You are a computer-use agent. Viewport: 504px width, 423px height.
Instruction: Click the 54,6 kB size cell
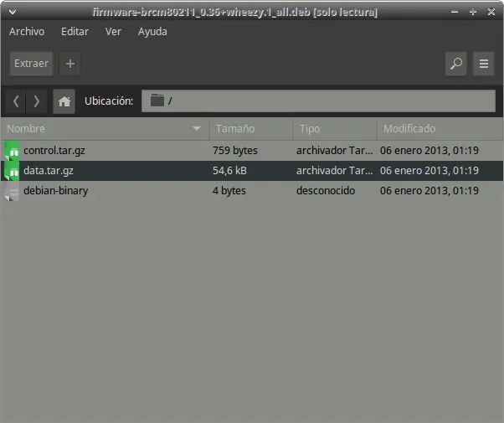[229, 171]
